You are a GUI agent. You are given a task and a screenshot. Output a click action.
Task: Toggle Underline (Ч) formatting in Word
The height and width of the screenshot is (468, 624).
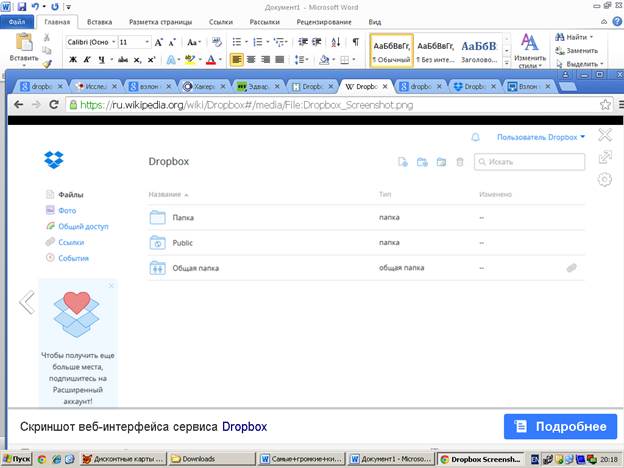coord(101,60)
